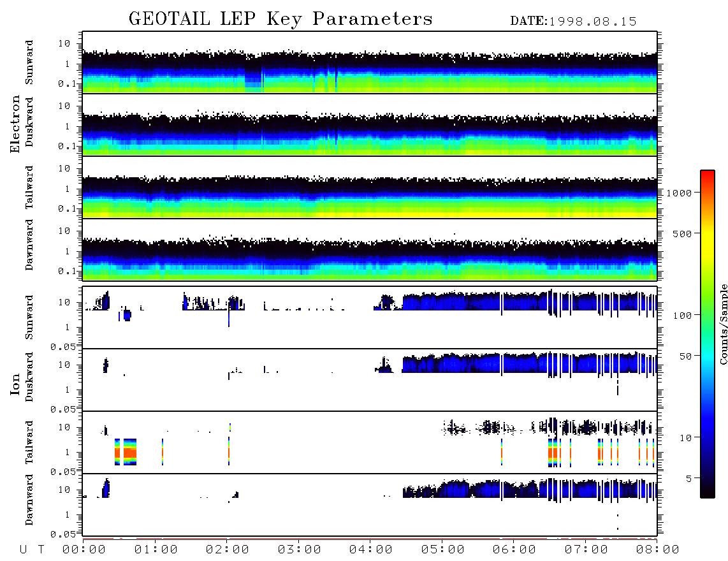This screenshot has width=728, height=561.
Task: Select the 1000 tick label on the colorbar
Action: click(x=680, y=193)
